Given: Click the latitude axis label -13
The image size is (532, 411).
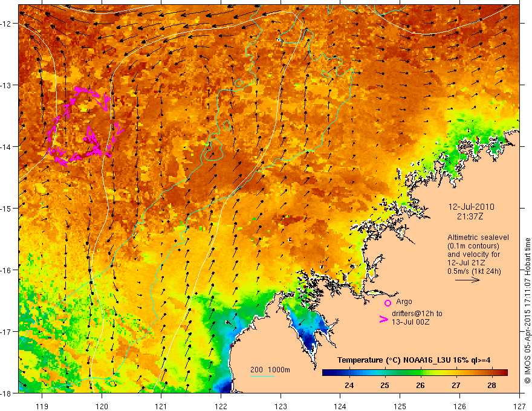Looking at the screenshot, I should pyautogui.click(x=7, y=85).
